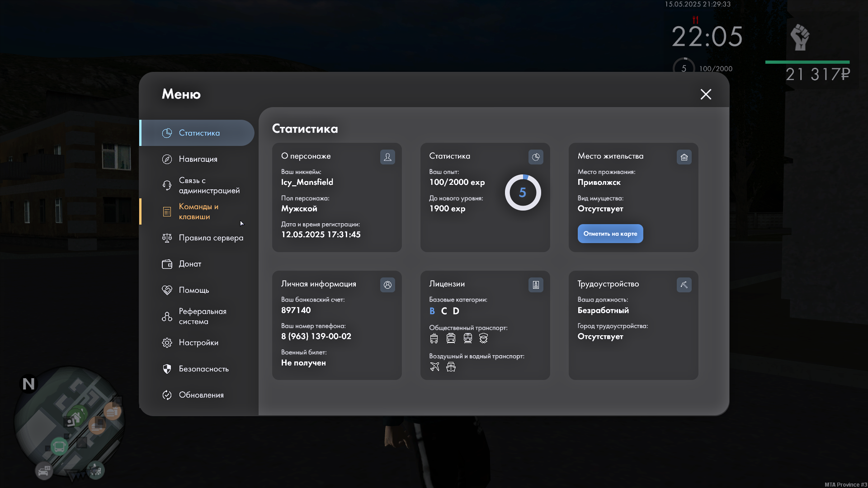Click the fourth public transport license icon
868x488 pixels.
pyautogui.click(x=483, y=338)
